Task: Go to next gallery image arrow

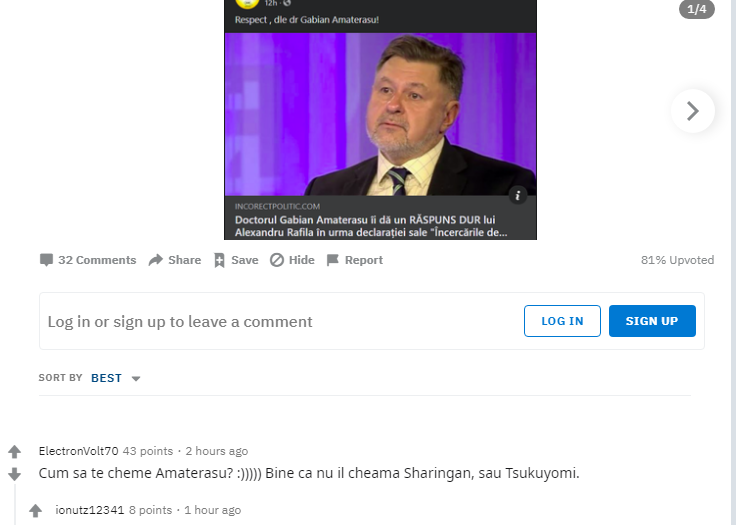Action: [x=693, y=111]
